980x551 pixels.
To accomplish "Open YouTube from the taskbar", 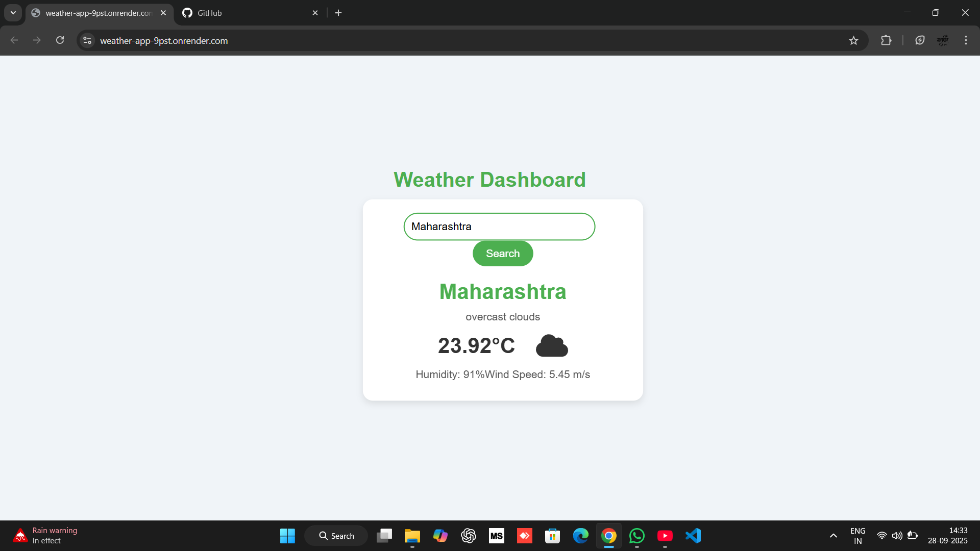I will (665, 536).
